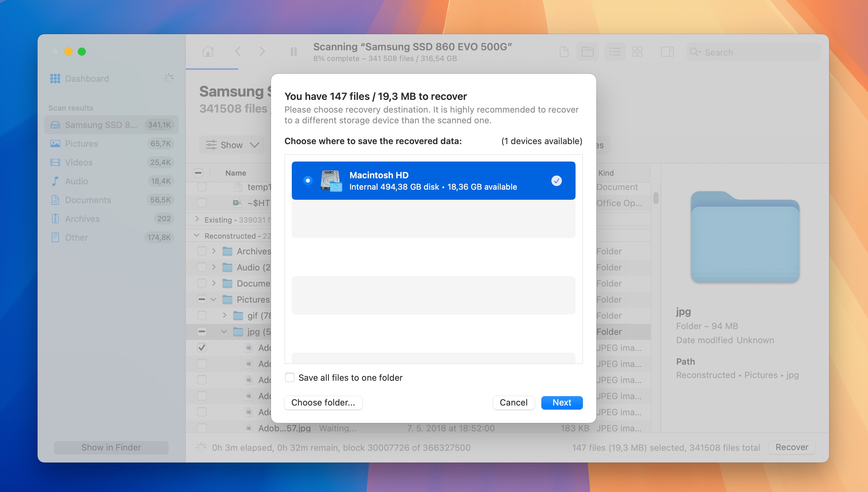Go back with the left chevron
The image size is (868, 492).
tap(238, 52)
